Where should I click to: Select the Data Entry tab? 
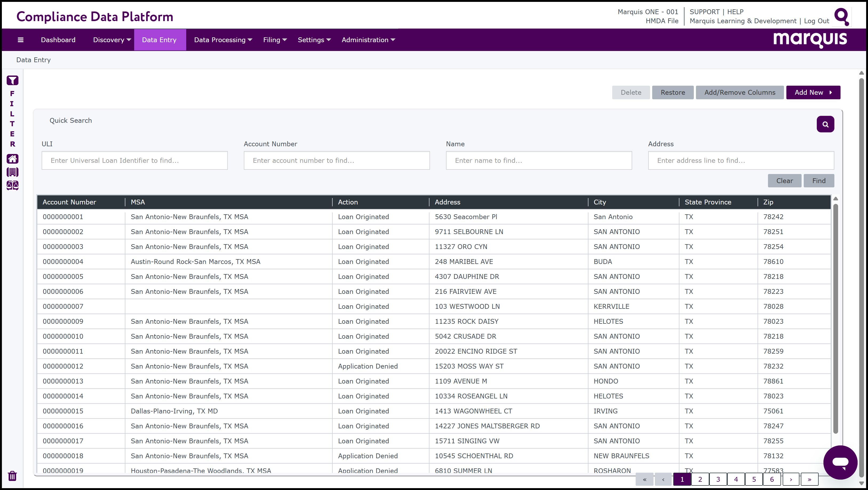pyautogui.click(x=159, y=40)
